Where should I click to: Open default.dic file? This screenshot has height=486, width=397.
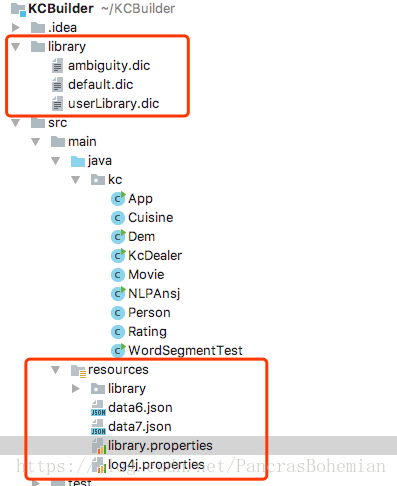click(100, 84)
